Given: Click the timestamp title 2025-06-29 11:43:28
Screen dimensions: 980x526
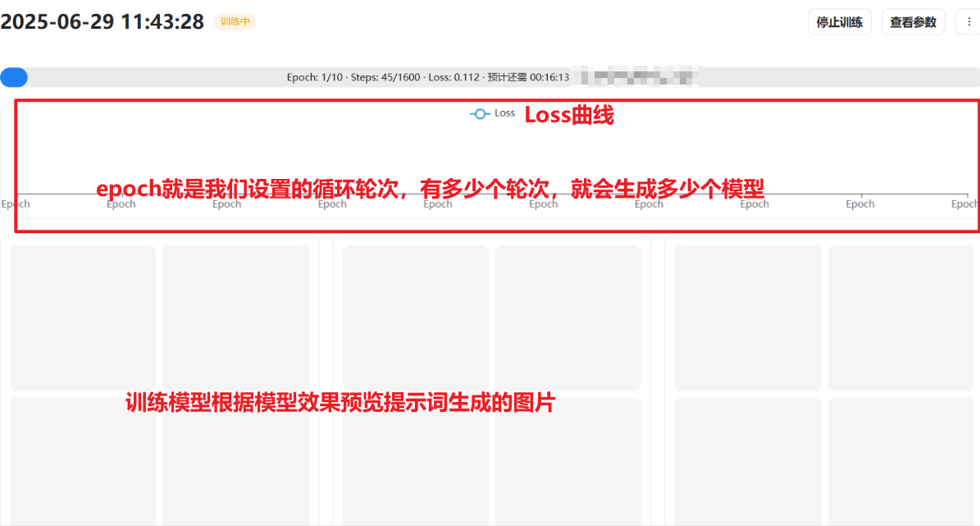Looking at the screenshot, I should click(x=102, y=21).
